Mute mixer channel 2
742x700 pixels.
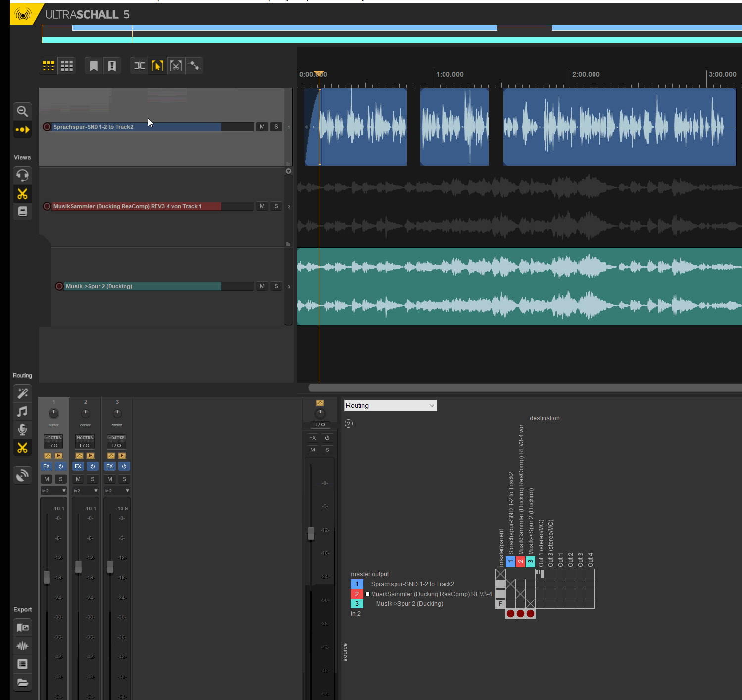(x=78, y=479)
